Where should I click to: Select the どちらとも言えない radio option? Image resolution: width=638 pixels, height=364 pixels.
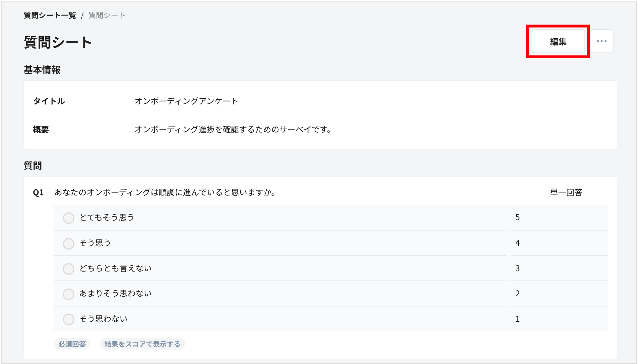68,269
